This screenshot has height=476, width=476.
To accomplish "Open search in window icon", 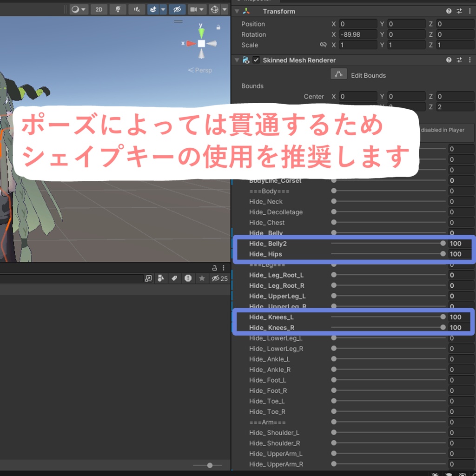I will 148,278.
